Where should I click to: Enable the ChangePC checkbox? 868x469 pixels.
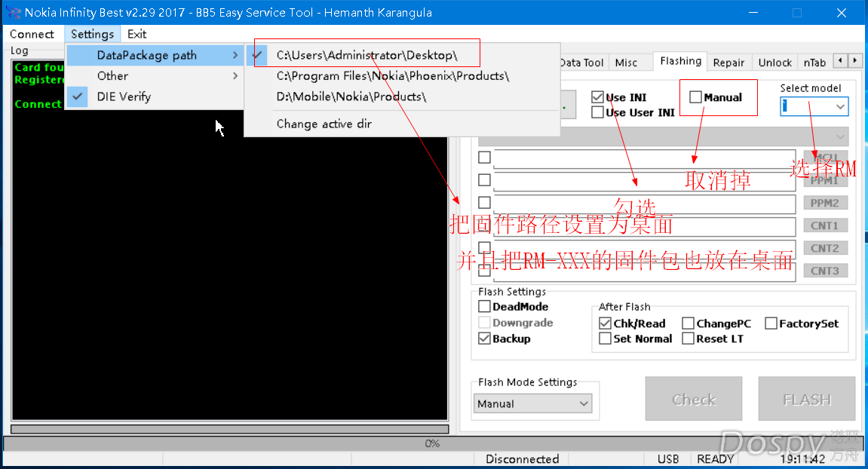(688, 323)
